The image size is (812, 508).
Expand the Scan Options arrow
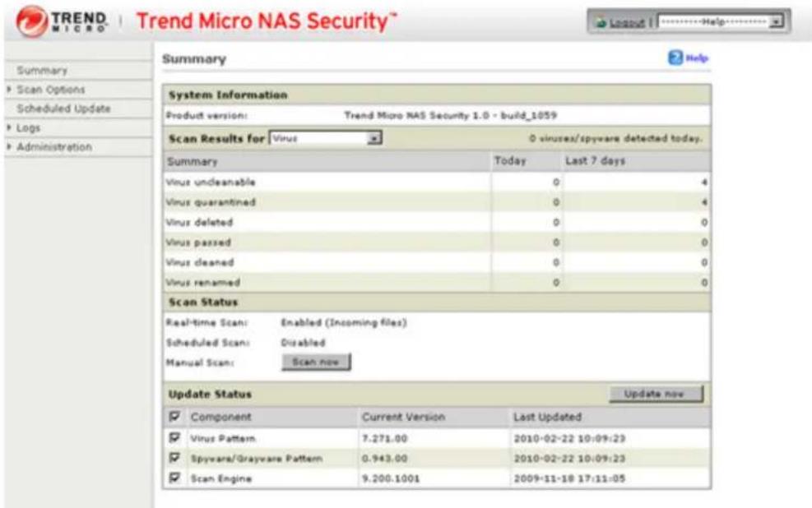pos(9,90)
